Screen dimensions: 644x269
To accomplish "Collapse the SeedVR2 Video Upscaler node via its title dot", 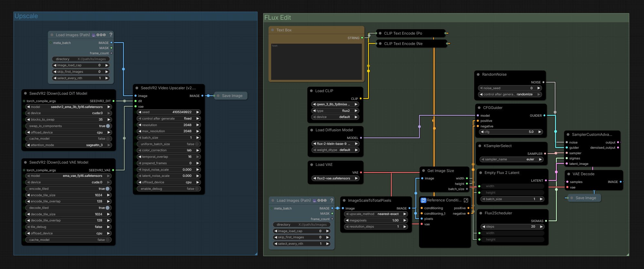I will pos(137,88).
